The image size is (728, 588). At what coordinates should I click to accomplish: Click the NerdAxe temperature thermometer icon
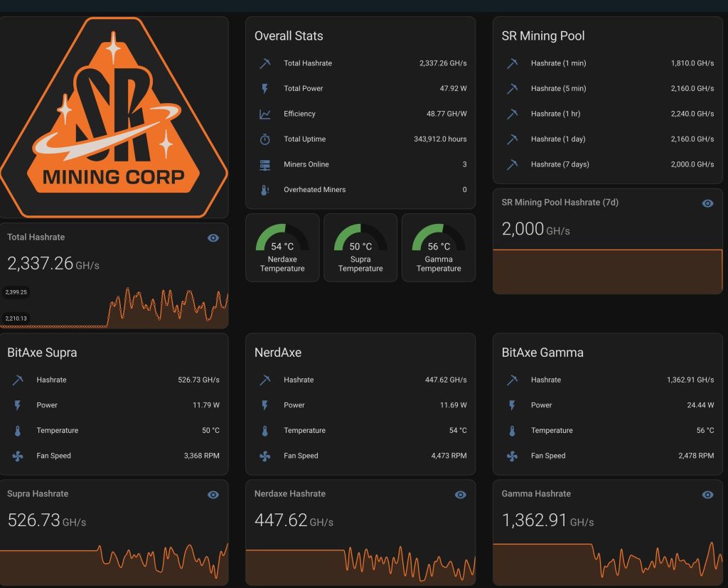coord(264,430)
